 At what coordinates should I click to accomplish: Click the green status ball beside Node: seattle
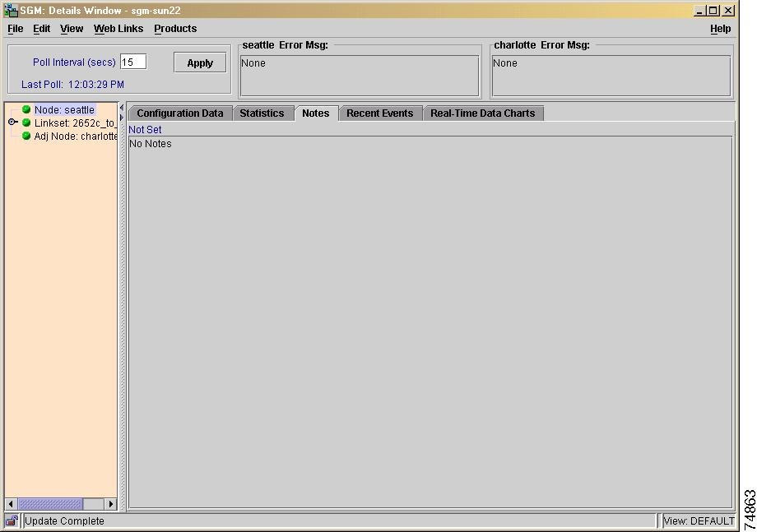pyautogui.click(x=26, y=110)
